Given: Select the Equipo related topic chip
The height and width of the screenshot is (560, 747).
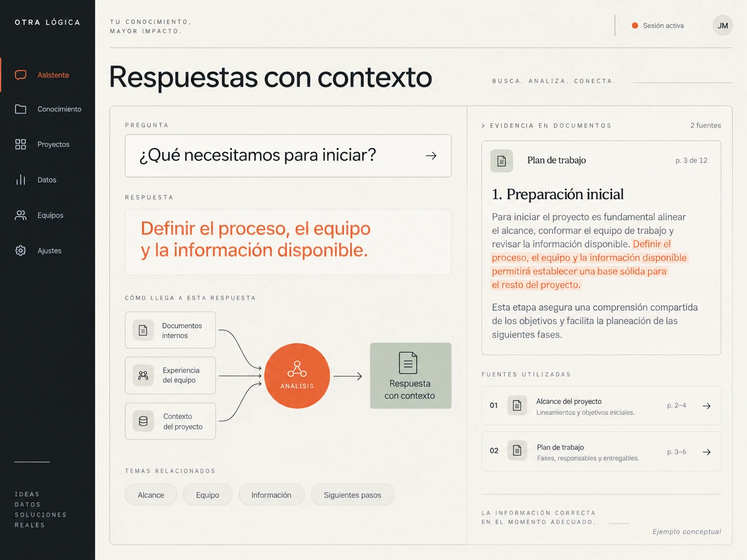Looking at the screenshot, I should 207,495.
